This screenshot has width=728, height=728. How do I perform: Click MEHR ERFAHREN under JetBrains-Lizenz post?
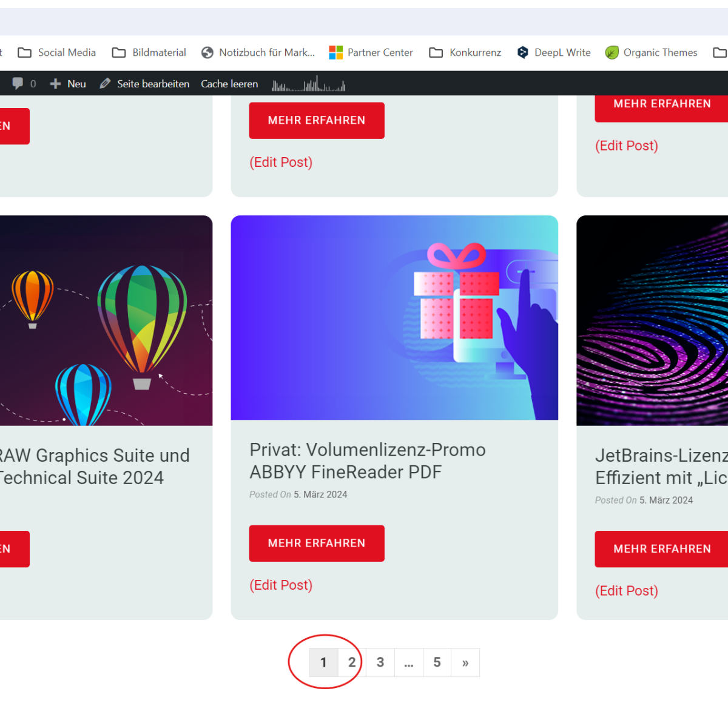coord(661,549)
